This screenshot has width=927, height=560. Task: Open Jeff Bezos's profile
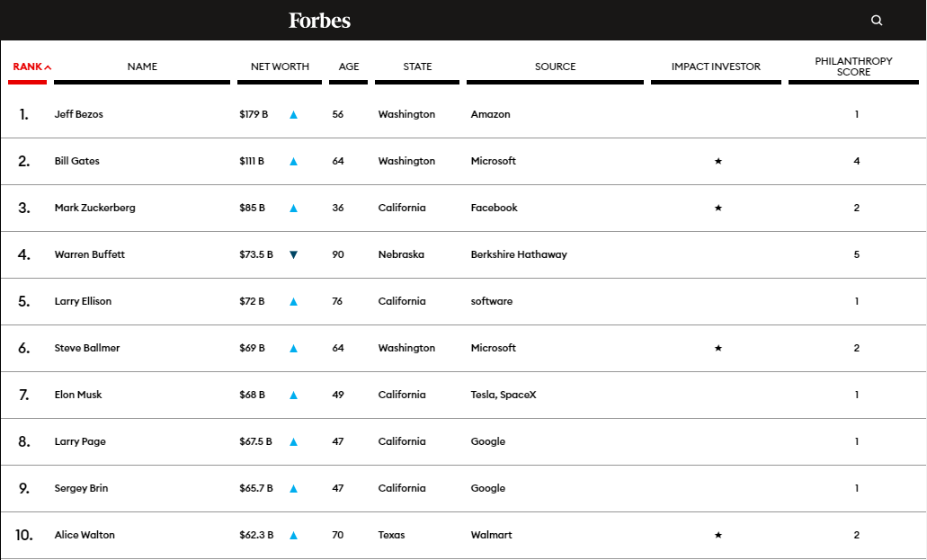(78, 114)
